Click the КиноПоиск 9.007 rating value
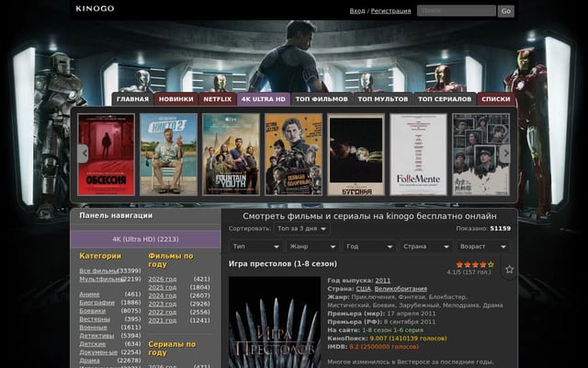The height and width of the screenshot is (368, 588). pos(408,339)
